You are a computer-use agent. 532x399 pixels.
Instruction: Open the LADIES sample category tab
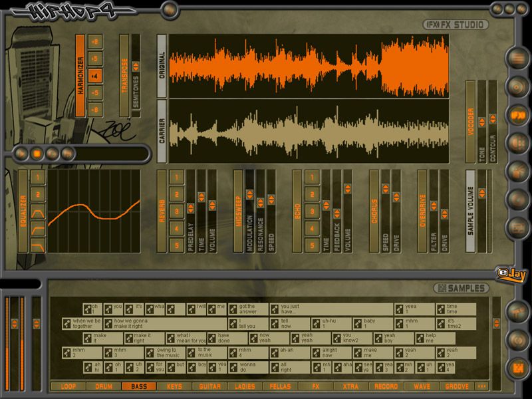pyautogui.click(x=246, y=386)
